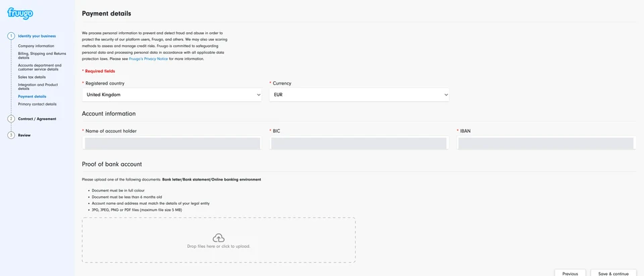Select step 3 circle icon
This screenshot has width=644, height=276.
tap(11, 136)
